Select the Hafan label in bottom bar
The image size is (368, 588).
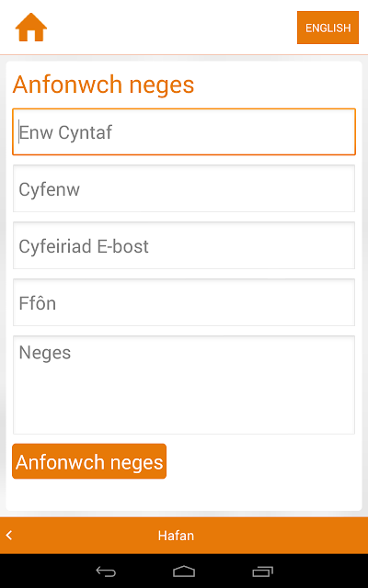tap(176, 535)
